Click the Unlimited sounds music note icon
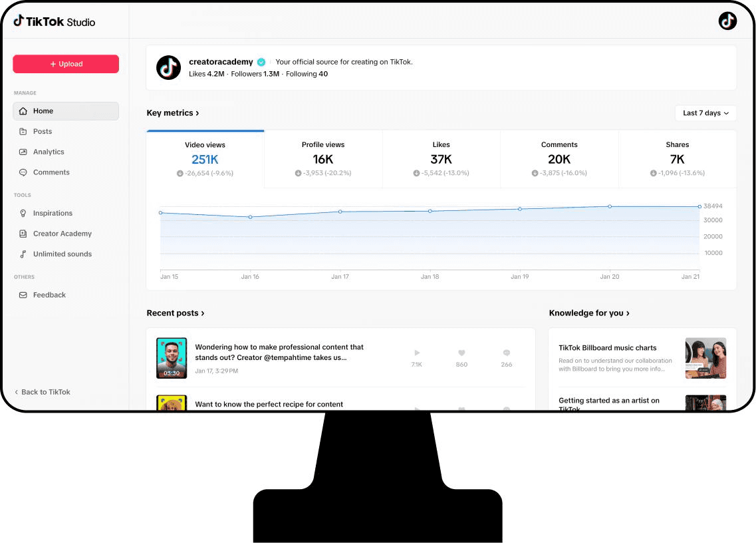Screen dimensions: 756x543 pos(23,254)
